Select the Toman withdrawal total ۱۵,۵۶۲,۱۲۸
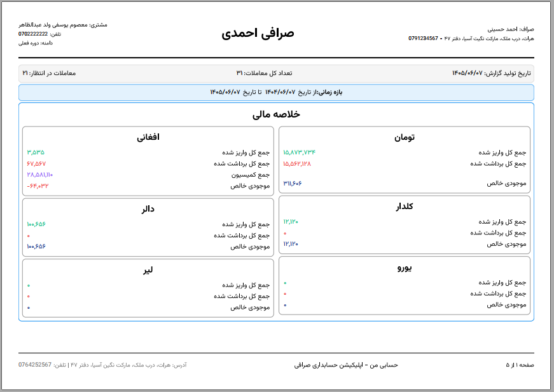Screen dimensions: 554x392 (297, 164)
